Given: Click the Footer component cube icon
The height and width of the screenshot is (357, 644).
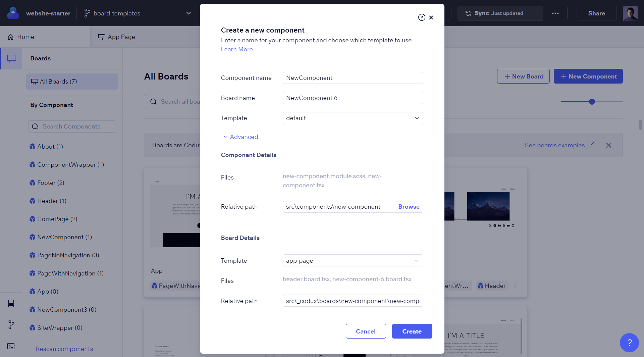Looking at the screenshot, I should [x=32, y=183].
